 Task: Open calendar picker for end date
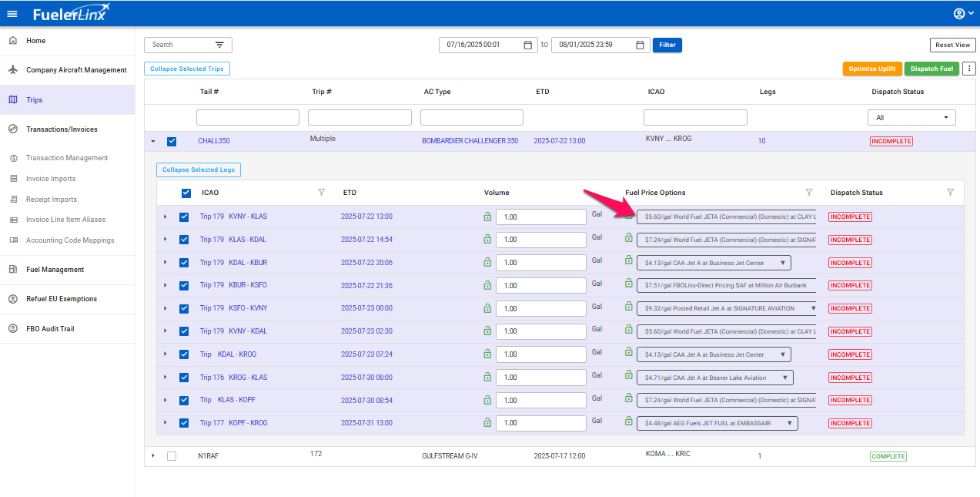pyautogui.click(x=640, y=45)
